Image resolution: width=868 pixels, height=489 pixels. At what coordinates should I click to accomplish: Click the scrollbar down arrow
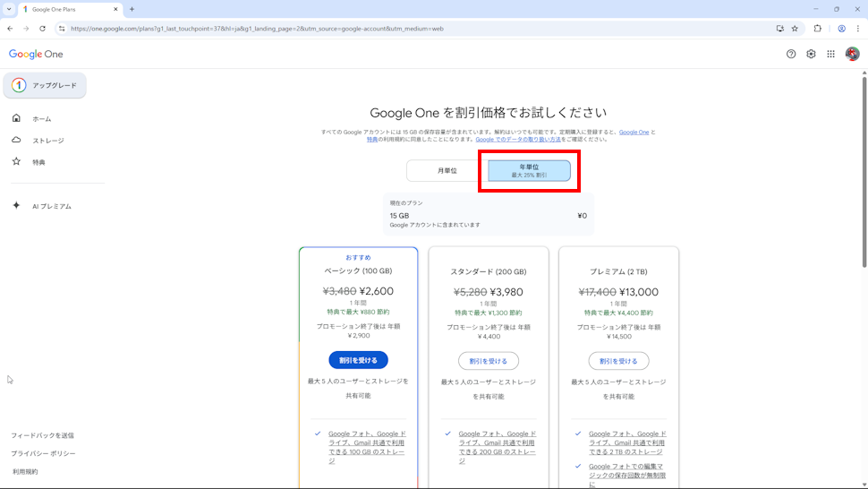point(864,485)
